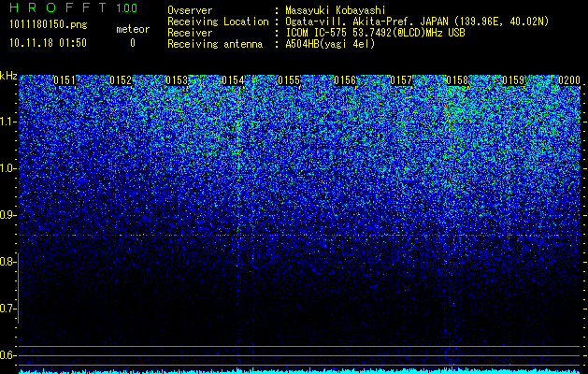Click the cyan signal level graph at bottom

pyautogui.click(x=300, y=371)
